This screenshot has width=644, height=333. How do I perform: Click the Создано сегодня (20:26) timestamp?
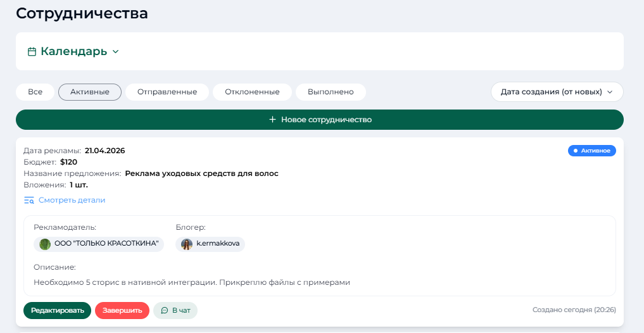tap(574, 310)
